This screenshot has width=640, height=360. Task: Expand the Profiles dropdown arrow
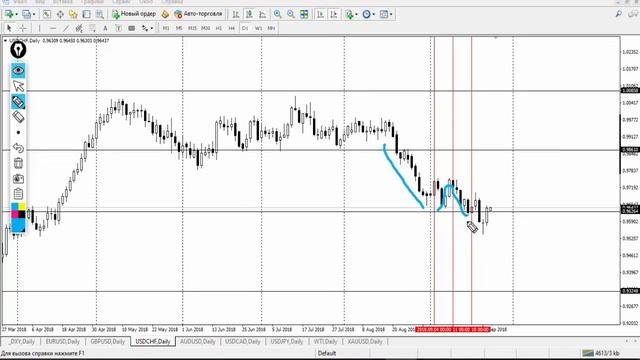click(34, 14)
